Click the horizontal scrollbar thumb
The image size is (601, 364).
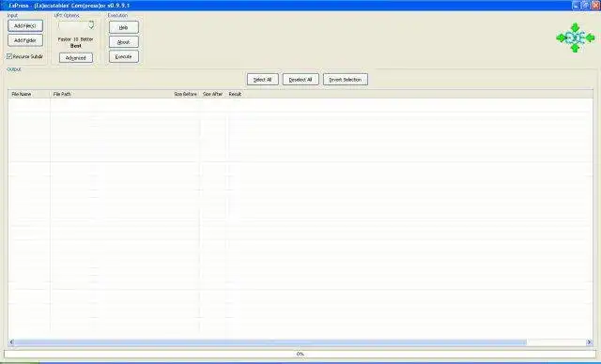pos(270,342)
